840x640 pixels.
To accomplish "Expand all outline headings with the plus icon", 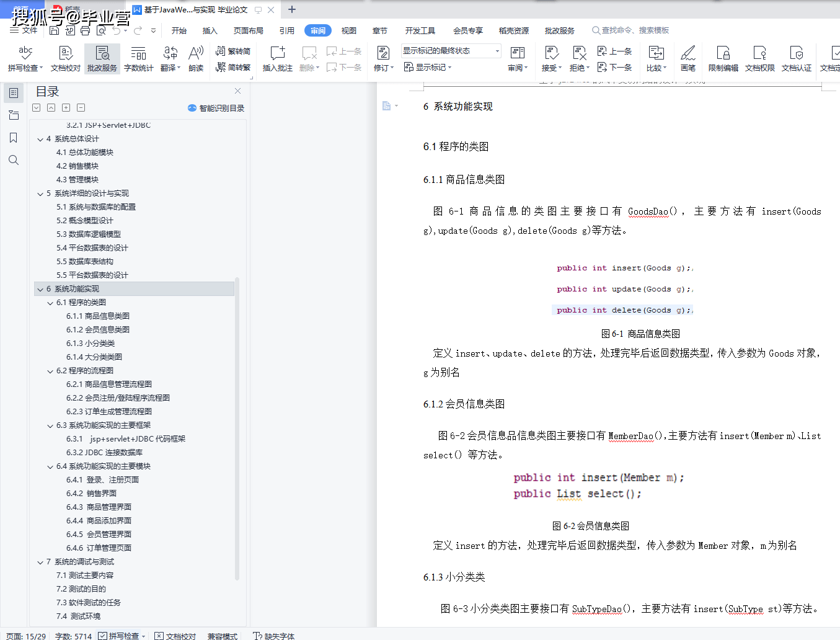I will pos(66,107).
